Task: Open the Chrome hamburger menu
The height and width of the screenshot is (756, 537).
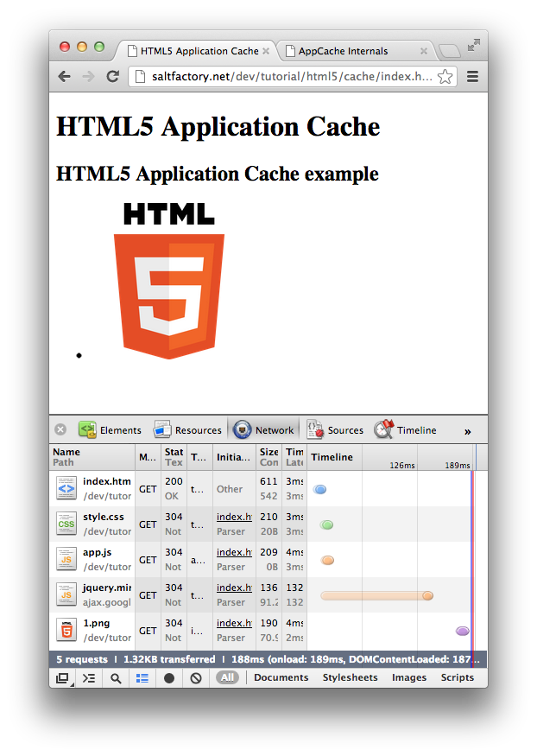Action: 472,76
